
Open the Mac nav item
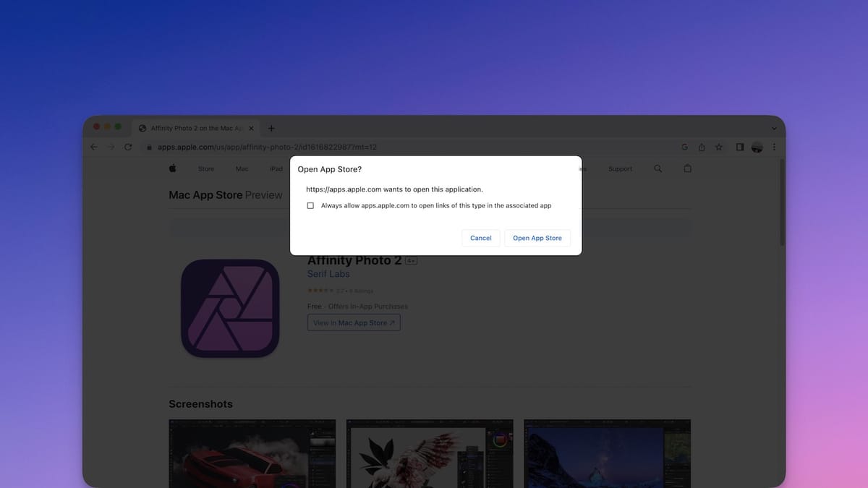[242, 168]
